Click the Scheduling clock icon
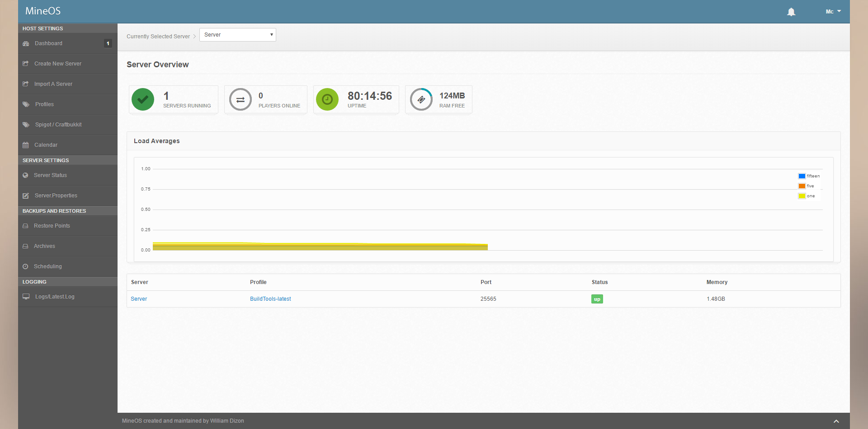The image size is (868, 429). (x=26, y=266)
